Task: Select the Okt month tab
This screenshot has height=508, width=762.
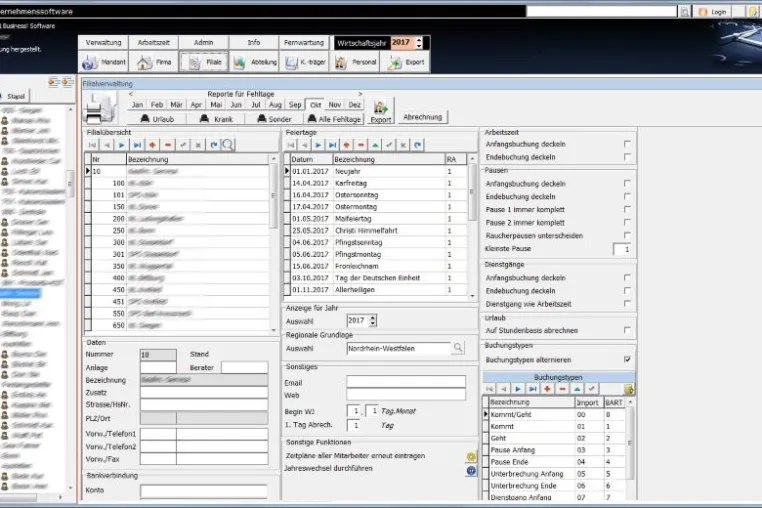Action: click(315, 105)
